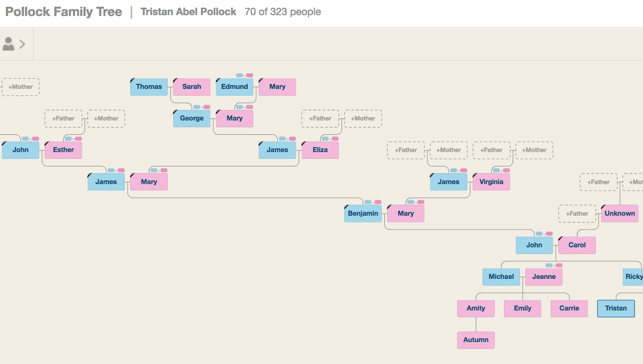The width and height of the screenshot is (643, 364).
Task: Select the highlighted Tristan node
Action: (616, 308)
